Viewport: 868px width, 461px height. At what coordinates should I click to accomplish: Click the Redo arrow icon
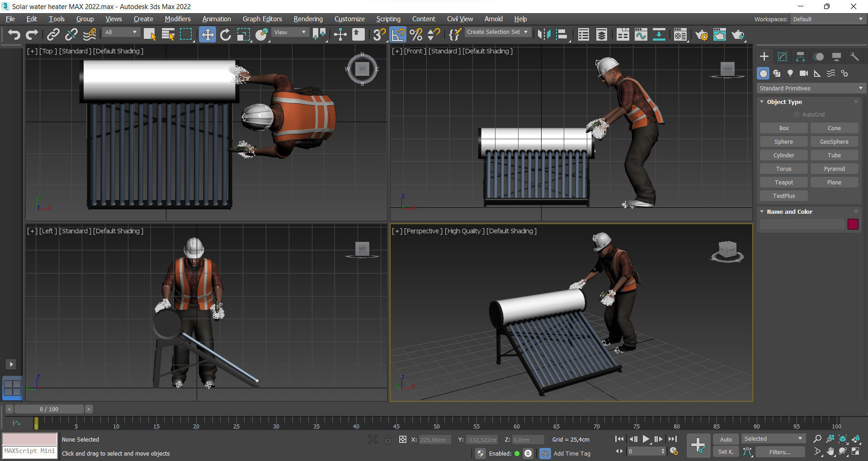point(32,35)
